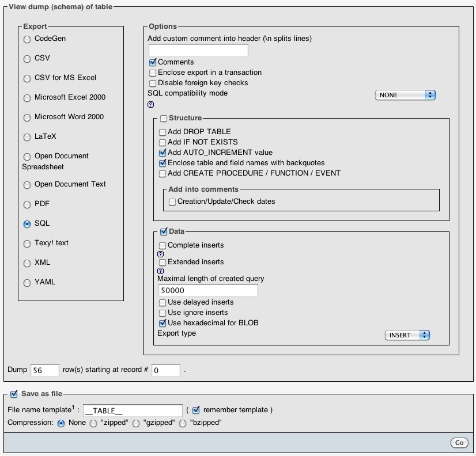Open help icon below SQL compatibility mode
Viewport: 476px width, 456px height.
coord(151,105)
